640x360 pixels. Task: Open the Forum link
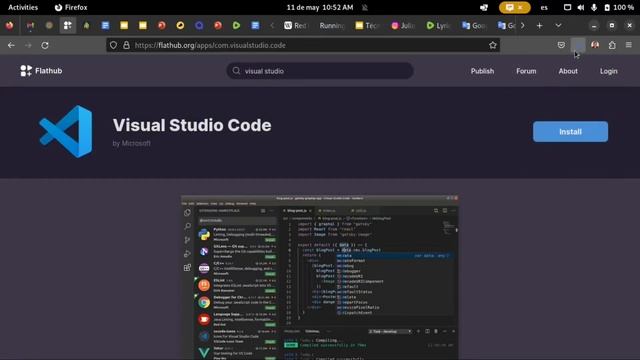coord(526,71)
